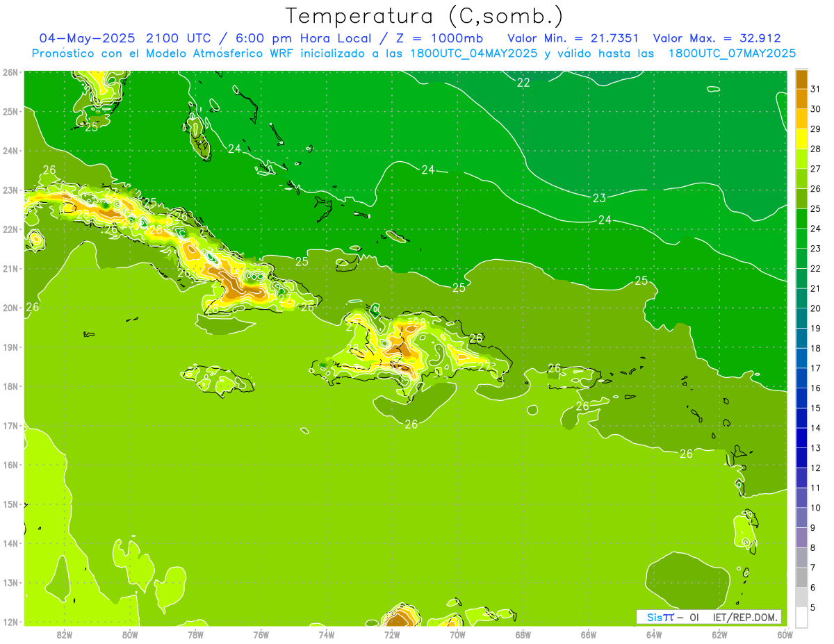Pick the teal legend swatch between 19 and 20

801,318
